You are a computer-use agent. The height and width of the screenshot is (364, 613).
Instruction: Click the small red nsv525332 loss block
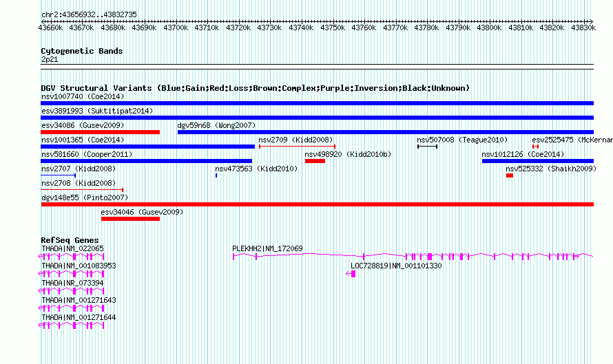[510, 175]
